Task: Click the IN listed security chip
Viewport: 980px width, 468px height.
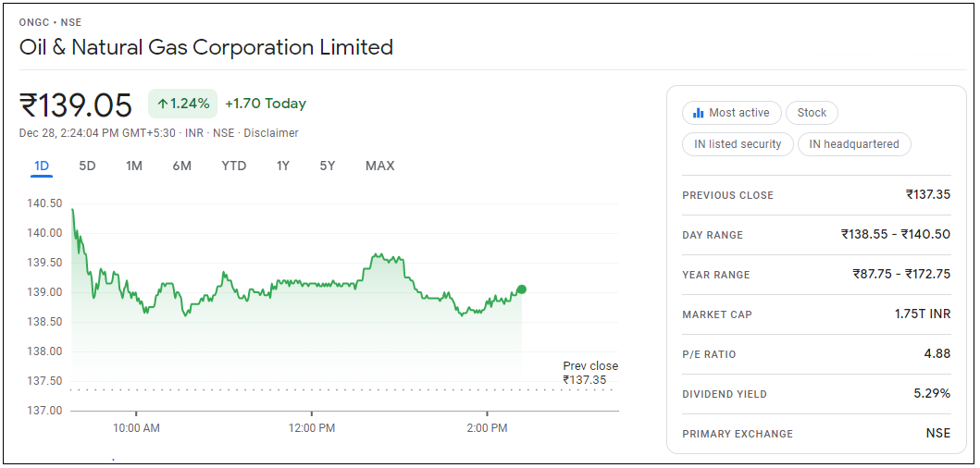Action: pyautogui.click(x=738, y=144)
